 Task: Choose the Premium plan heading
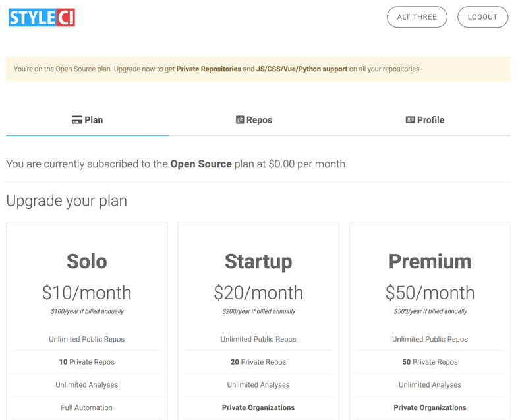pyautogui.click(x=430, y=261)
